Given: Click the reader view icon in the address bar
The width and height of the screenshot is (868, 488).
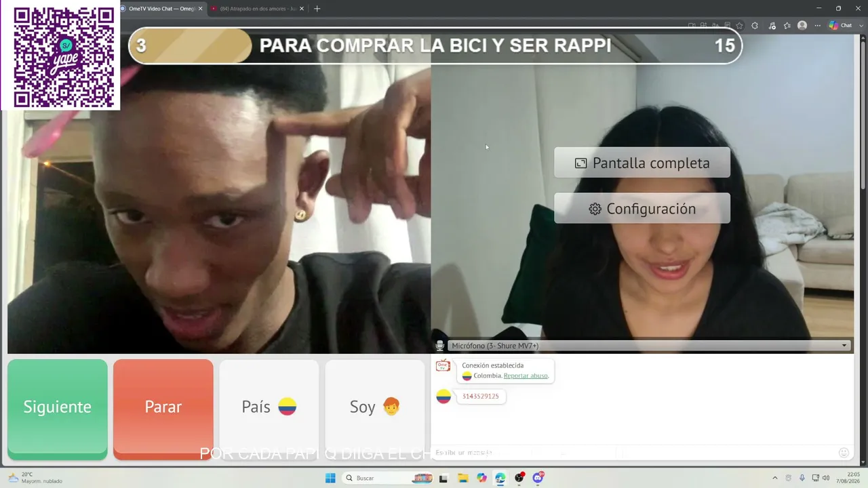Looking at the screenshot, I should [x=728, y=26].
